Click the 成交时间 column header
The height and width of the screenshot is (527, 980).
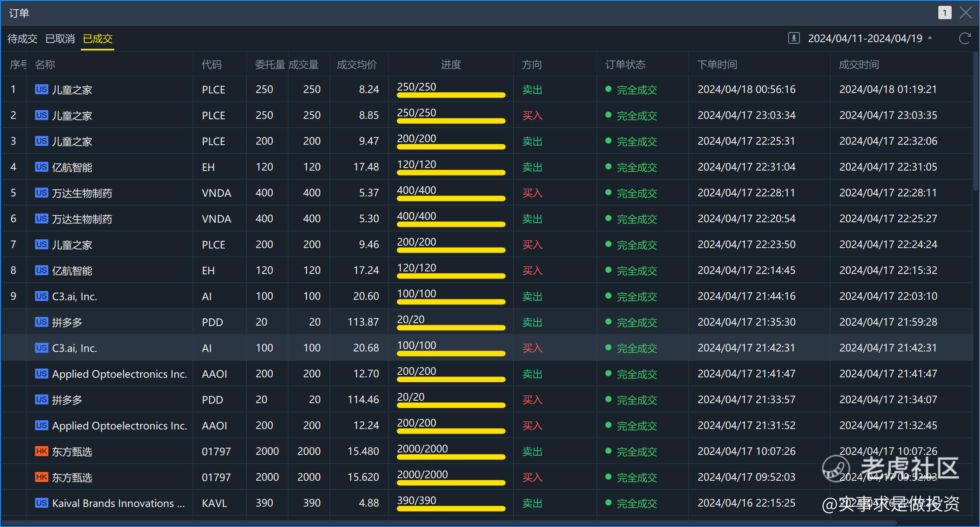click(859, 65)
